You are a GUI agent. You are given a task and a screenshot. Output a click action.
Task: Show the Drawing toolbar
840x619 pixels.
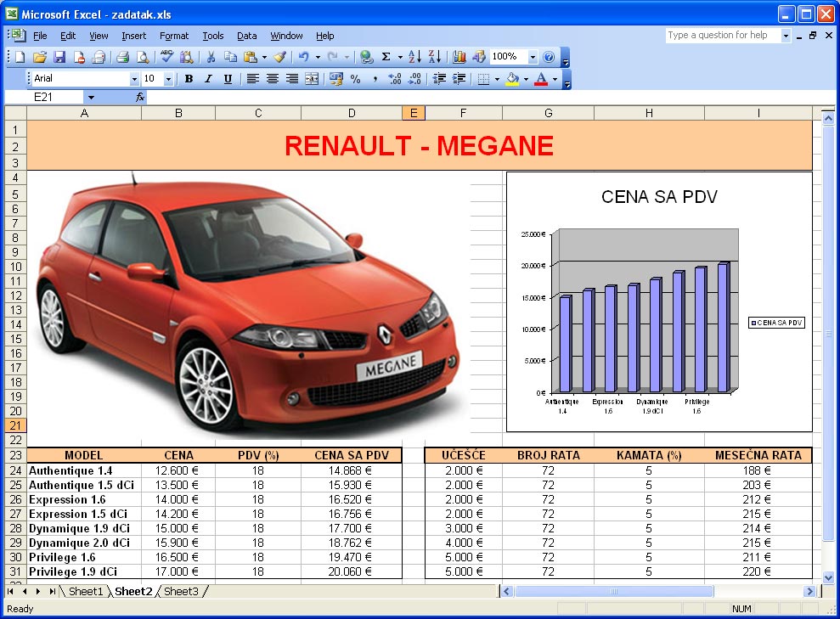479,57
